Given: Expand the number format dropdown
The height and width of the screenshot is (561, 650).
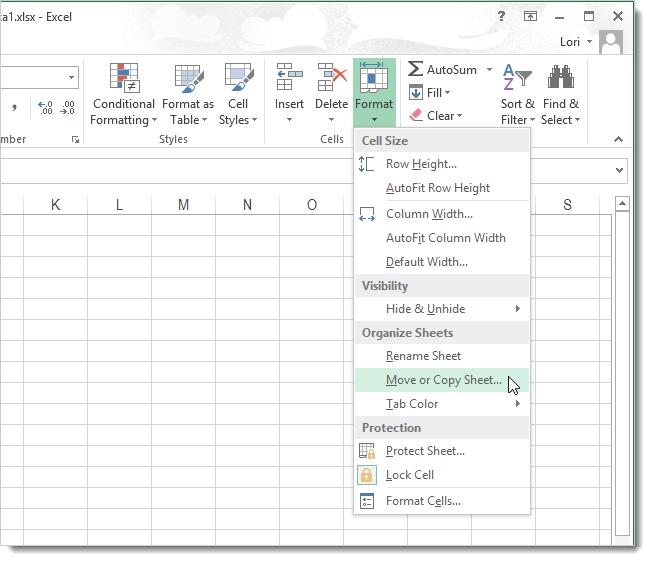Looking at the screenshot, I should [x=71, y=77].
